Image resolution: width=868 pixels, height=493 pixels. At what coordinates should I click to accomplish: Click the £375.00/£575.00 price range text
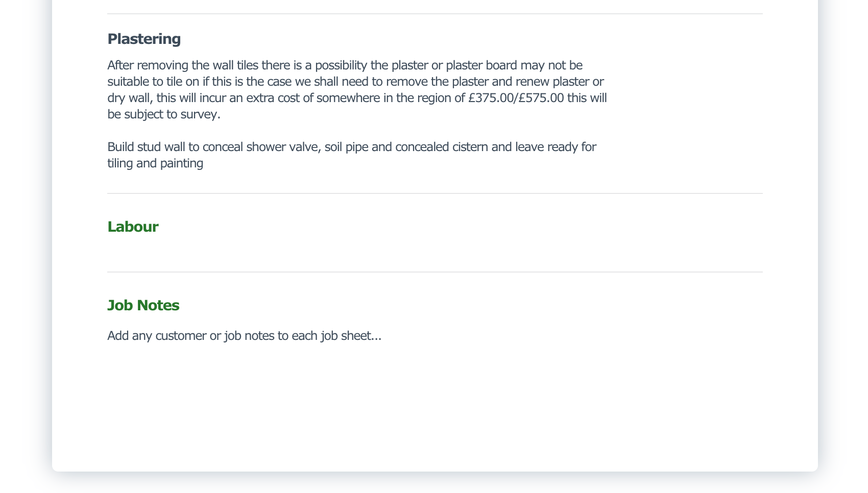pyautogui.click(x=516, y=98)
